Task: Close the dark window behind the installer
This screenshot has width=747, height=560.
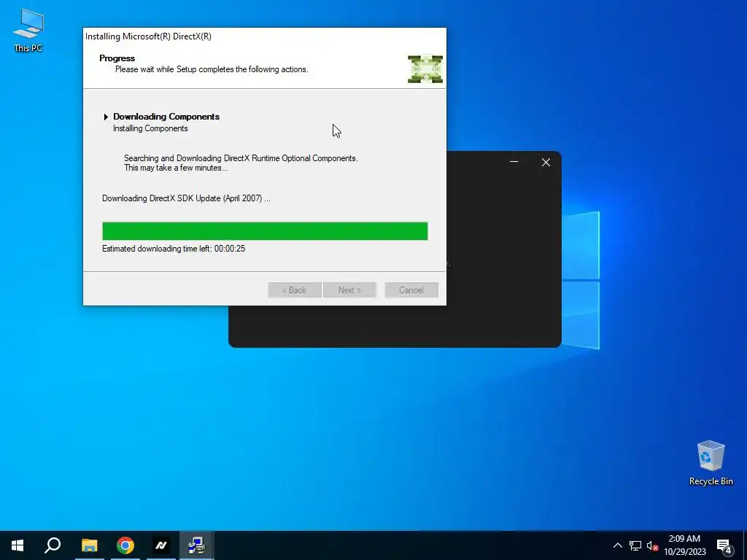Action: click(546, 163)
